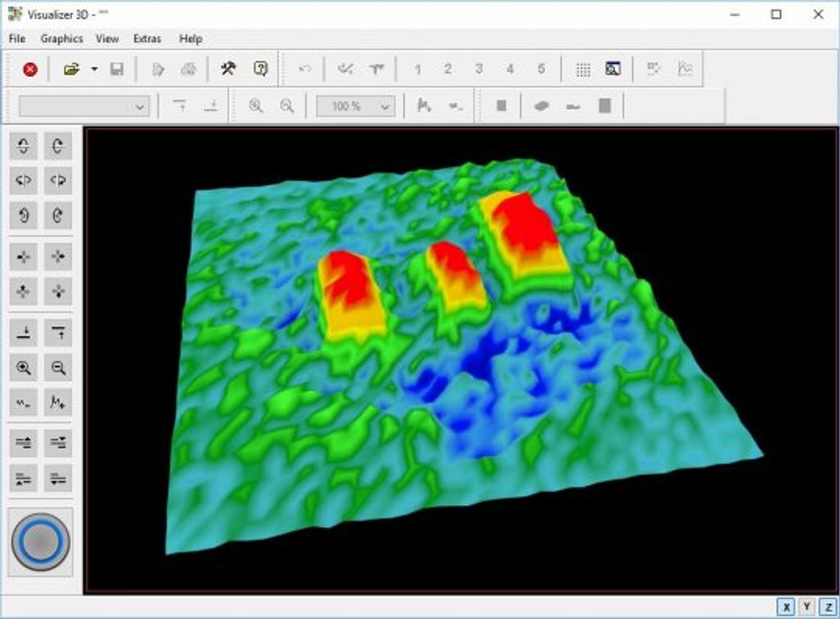Expand the 100 % zoom dropdown
This screenshot has height=619, width=840.
click(384, 107)
